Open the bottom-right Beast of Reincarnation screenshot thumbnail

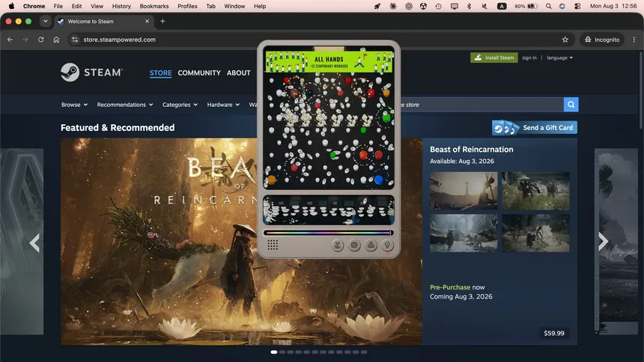pyautogui.click(x=535, y=233)
